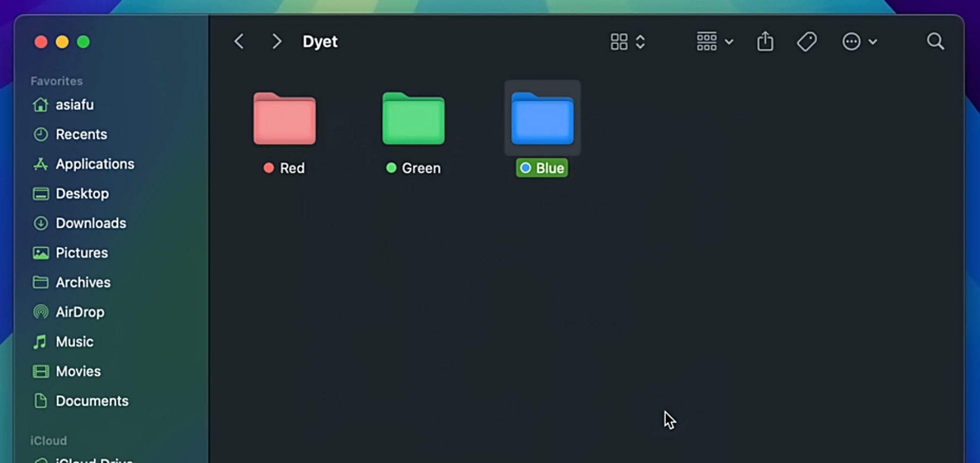Screen dimensions: 980x463
Task: Select the red folder icon
Action: (x=284, y=119)
